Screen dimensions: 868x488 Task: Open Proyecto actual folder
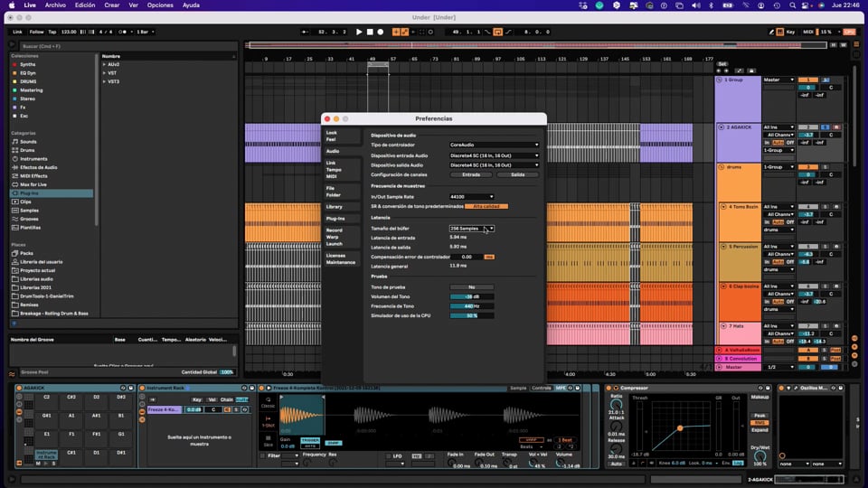click(38, 270)
